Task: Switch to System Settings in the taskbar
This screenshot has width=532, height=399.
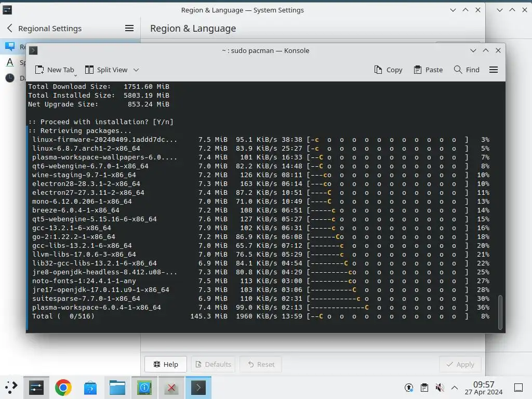Action: (x=36, y=388)
